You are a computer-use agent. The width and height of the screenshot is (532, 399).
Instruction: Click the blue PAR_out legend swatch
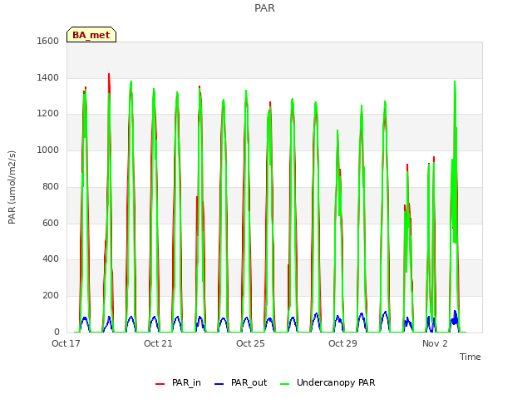(x=219, y=384)
